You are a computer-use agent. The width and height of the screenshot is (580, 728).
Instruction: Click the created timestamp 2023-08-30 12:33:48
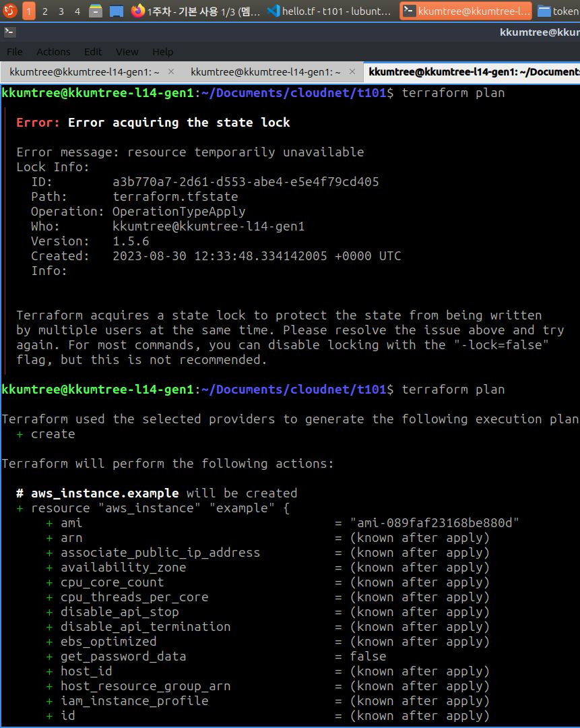coord(220,256)
